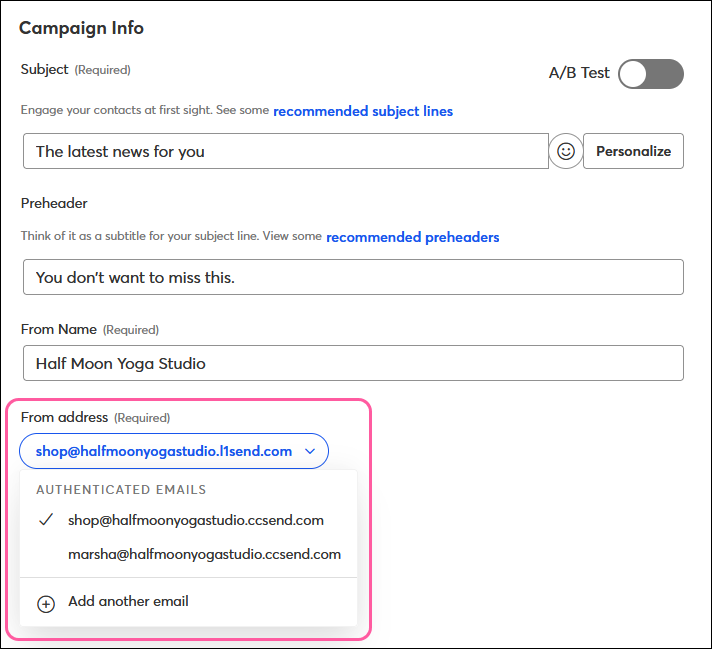Screen dimensions: 712x649
Task: Click the Preheader label
Action: coord(54,203)
